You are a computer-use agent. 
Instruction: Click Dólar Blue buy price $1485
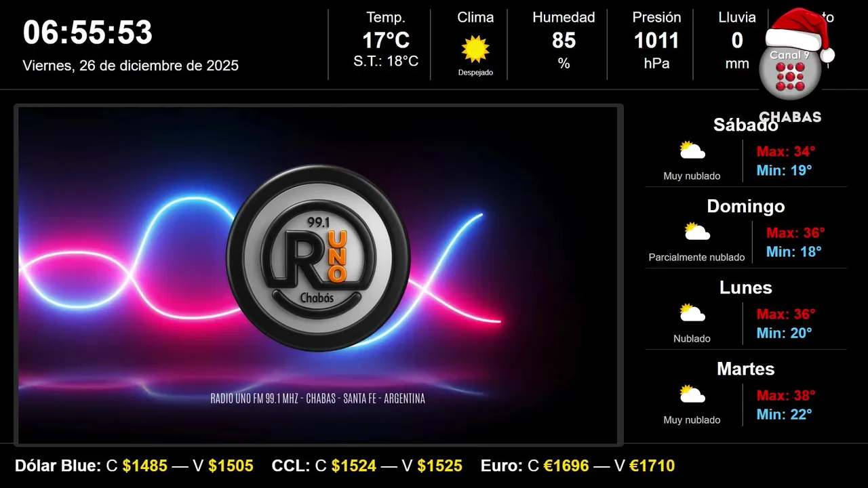tap(144, 466)
